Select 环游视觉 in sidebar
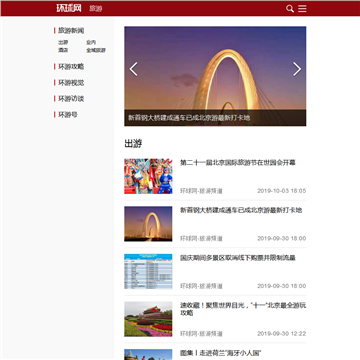This screenshot has width=360, height=360. (71, 83)
